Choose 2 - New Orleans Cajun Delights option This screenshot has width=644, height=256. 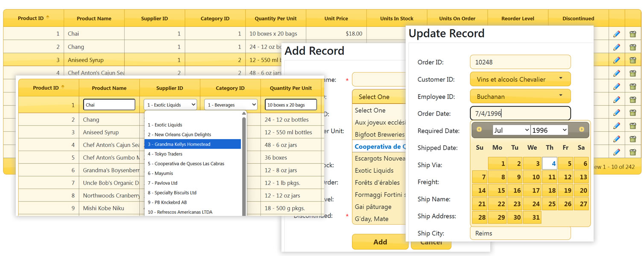tap(193, 134)
